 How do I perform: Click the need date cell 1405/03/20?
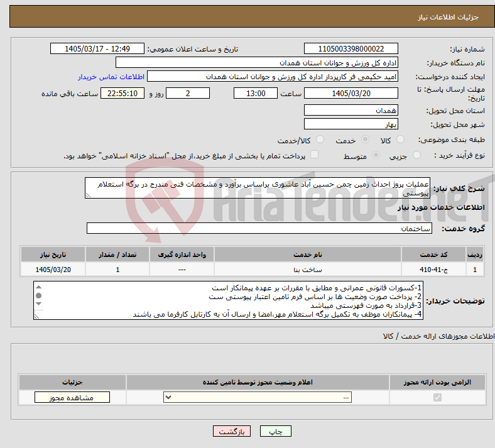tap(53, 270)
